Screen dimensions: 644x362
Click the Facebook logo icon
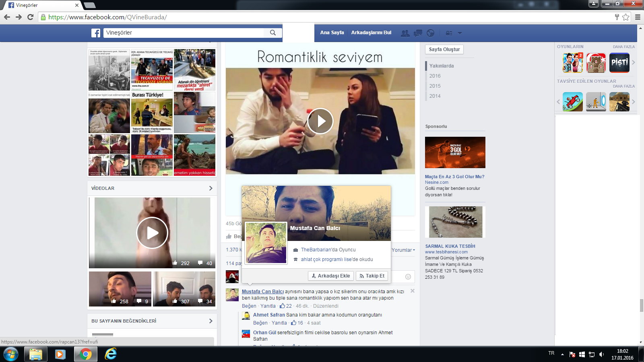(96, 33)
